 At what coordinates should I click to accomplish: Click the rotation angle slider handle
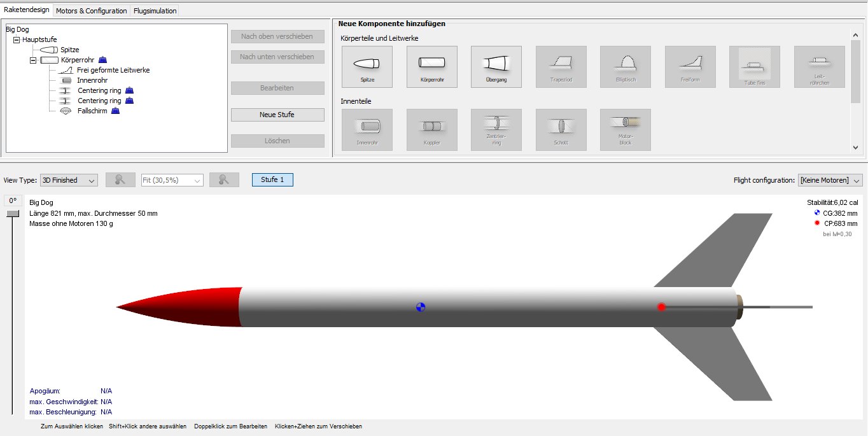tap(13, 214)
